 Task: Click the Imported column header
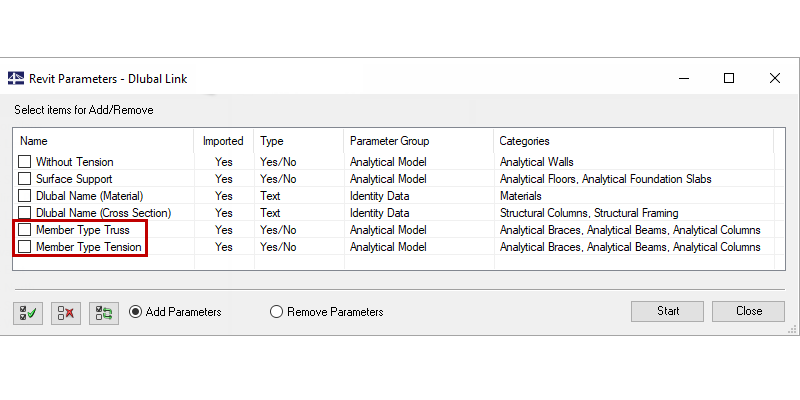(x=223, y=141)
